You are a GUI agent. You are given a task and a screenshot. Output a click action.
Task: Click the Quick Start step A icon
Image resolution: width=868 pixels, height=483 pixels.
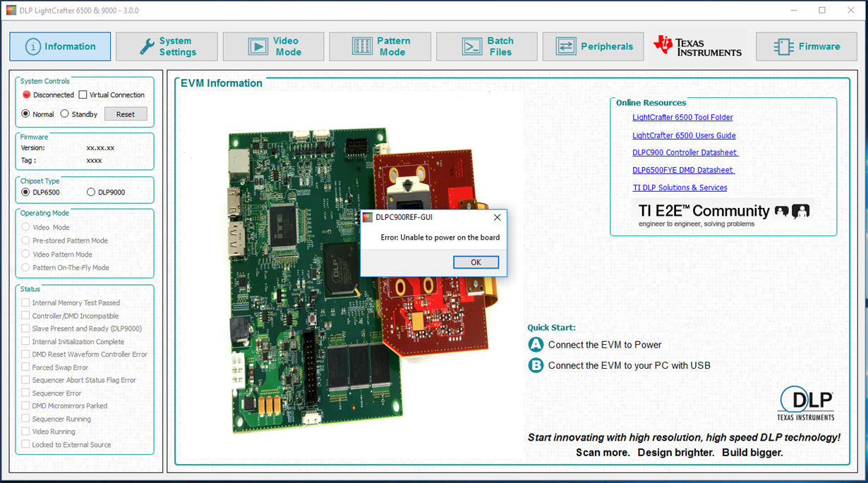[x=536, y=345]
